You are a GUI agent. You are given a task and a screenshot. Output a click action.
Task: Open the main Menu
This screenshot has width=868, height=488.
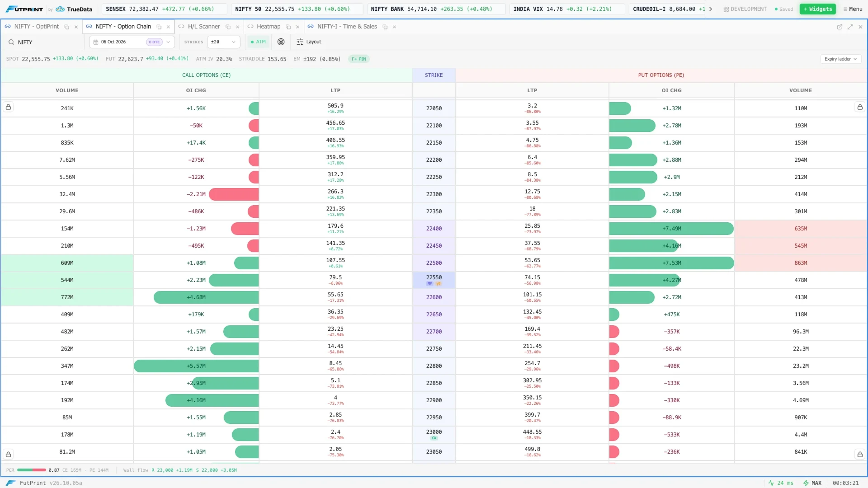(x=853, y=9)
